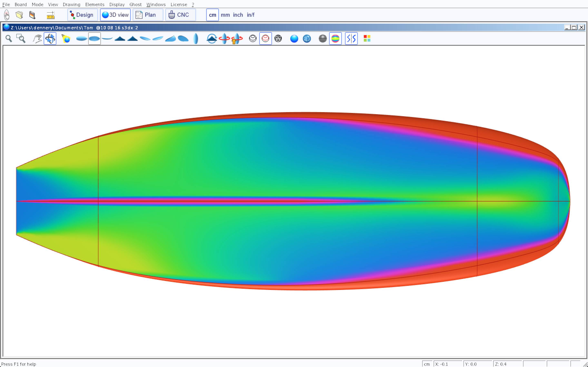This screenshot has width=588, height=367.
Task: Select the zoom window tool
Action: pos(21,39)
